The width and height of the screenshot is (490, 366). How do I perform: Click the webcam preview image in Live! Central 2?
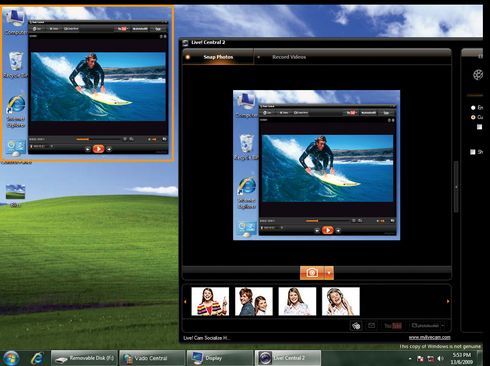pyautogui.click(x=316, y=165)
